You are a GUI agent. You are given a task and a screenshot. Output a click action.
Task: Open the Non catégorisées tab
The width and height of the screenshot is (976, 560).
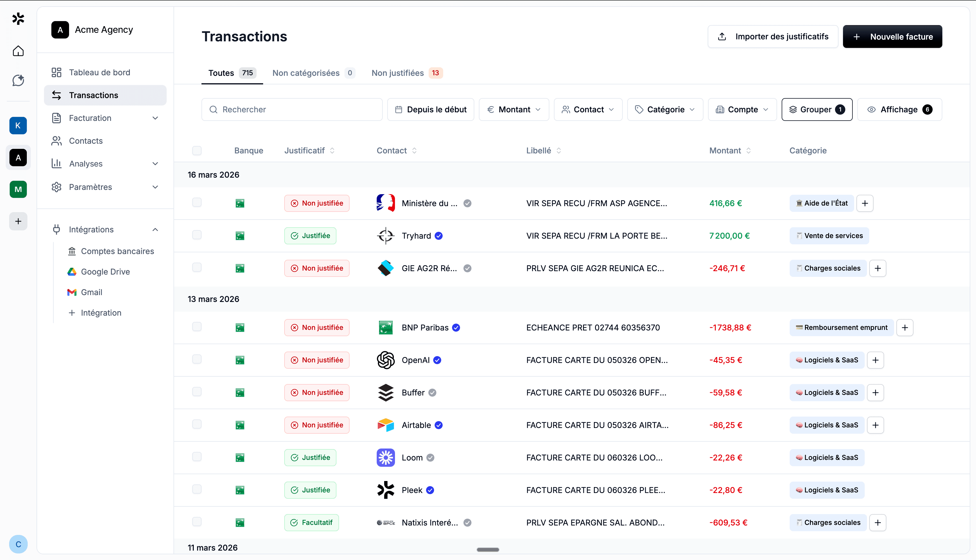coord(306,73)
